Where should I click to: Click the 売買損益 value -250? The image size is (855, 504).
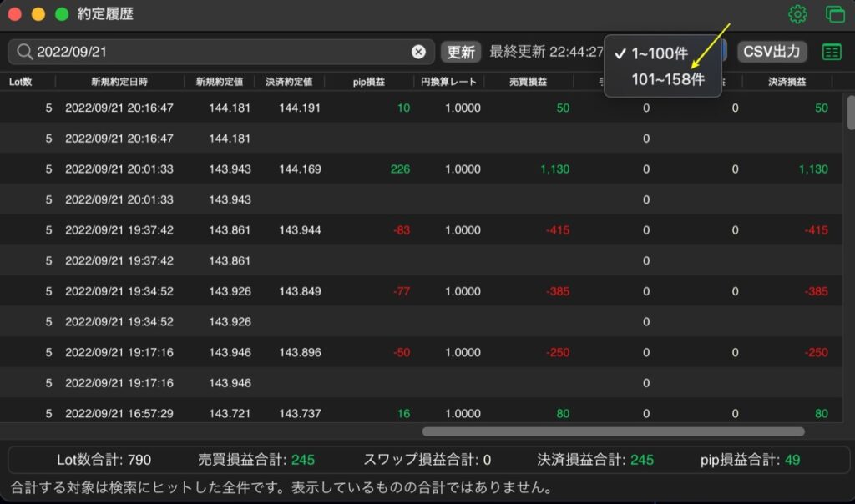[557, 352]
